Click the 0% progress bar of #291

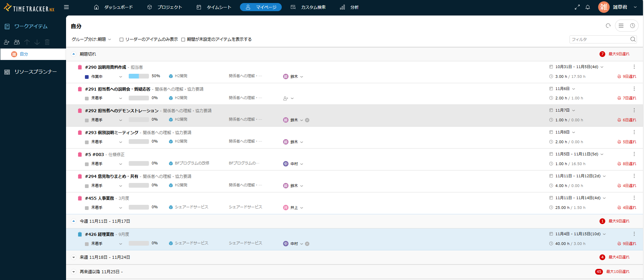tap(139, 98)
